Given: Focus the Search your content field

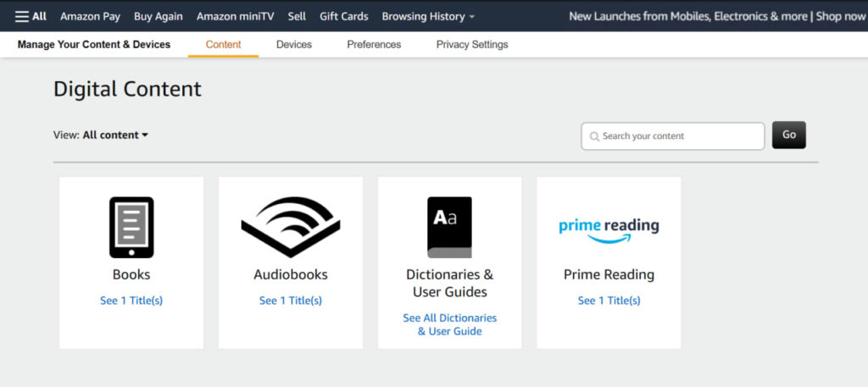Looking at the screenshot, I should coord(672,136).
